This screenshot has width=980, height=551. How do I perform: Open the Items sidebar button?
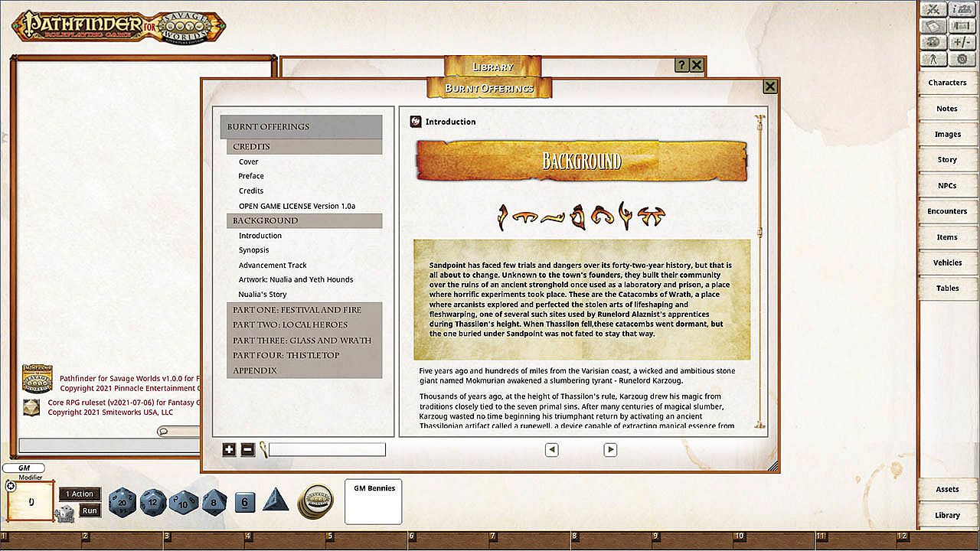(x=947, y=237)
